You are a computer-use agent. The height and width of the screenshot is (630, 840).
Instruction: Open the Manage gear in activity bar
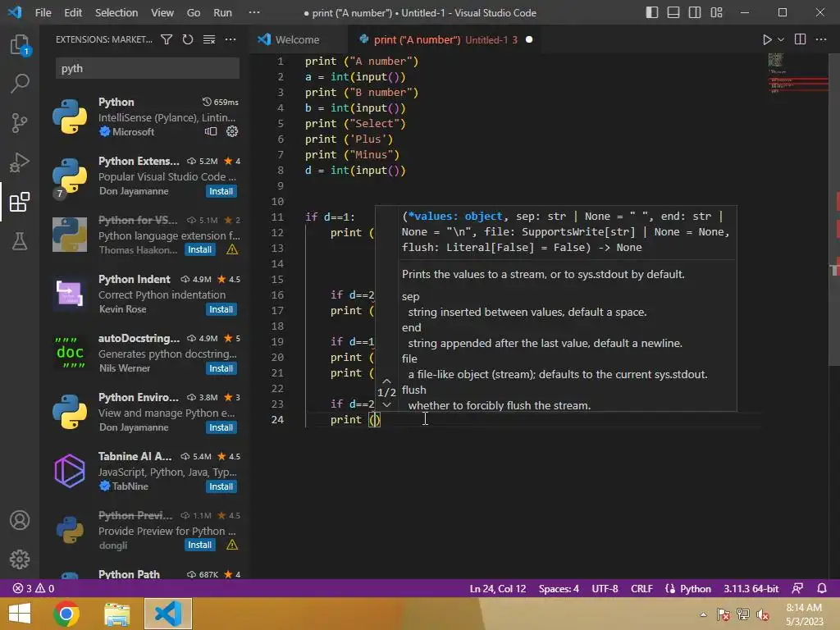point(20,559)
